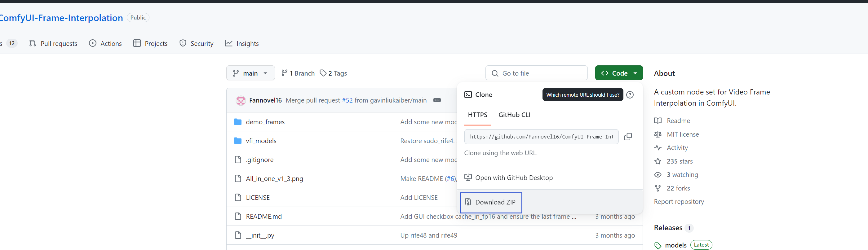868x250 pixels.
Task: Open 'Up rife48 and rife49' commit message
Action: [429, 235]
